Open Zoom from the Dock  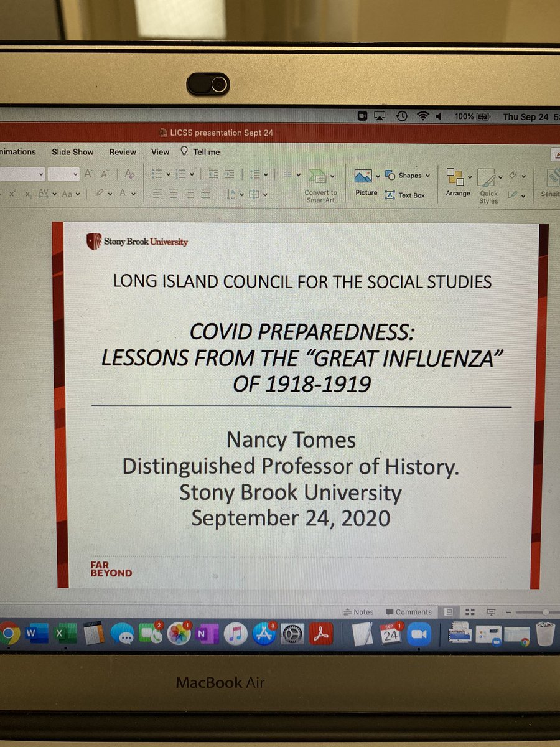pos(419,634)
